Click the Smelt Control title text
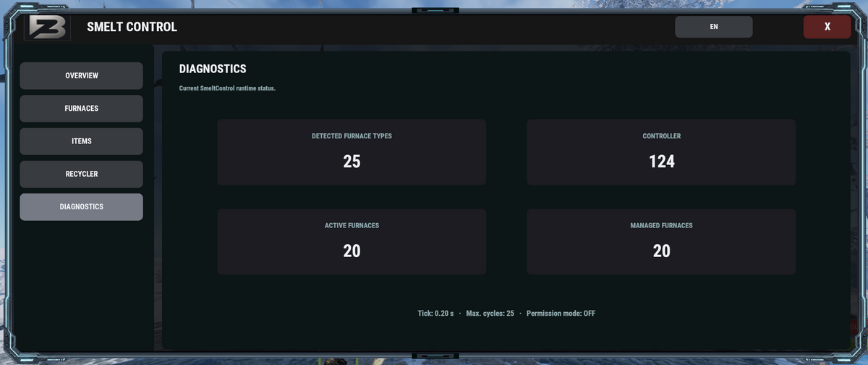Image resolution: width=868 pixels, height=365 pixels. (x=132, y=27)
